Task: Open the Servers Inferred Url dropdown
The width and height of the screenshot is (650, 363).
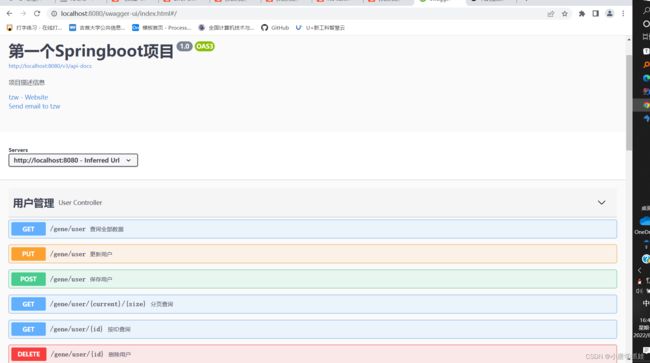Action: click(73, 160)
